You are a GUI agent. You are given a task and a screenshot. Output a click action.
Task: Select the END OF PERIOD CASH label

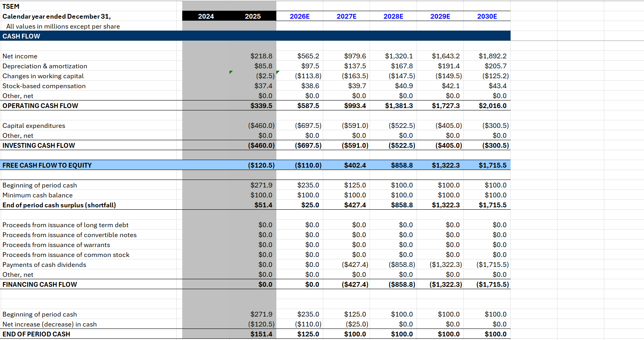point(36,334)
